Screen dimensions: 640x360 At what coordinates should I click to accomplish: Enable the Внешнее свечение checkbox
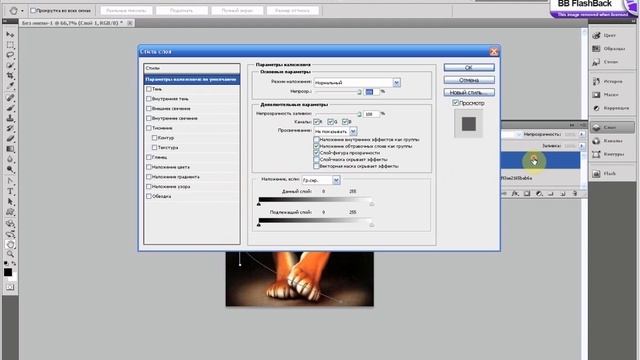149,109
